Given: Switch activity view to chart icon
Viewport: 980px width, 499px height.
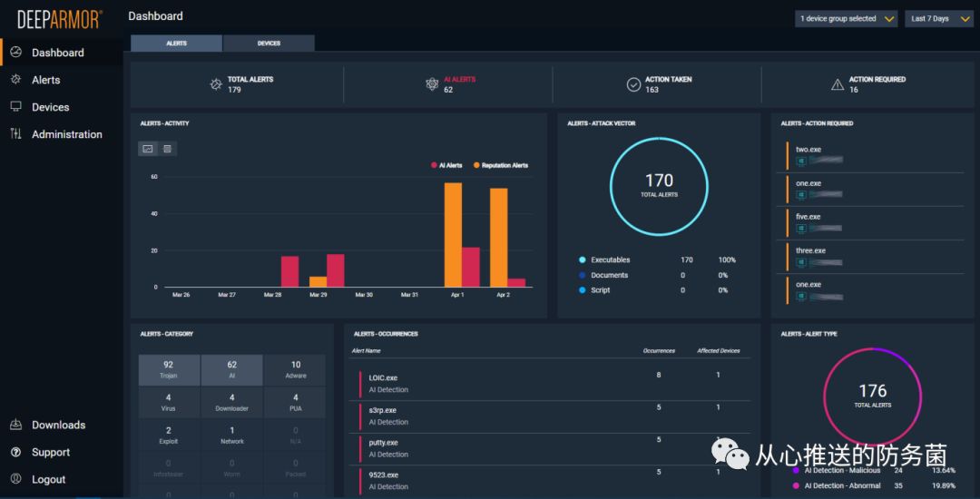Looking at the screenshot, I should pos(148,149).
